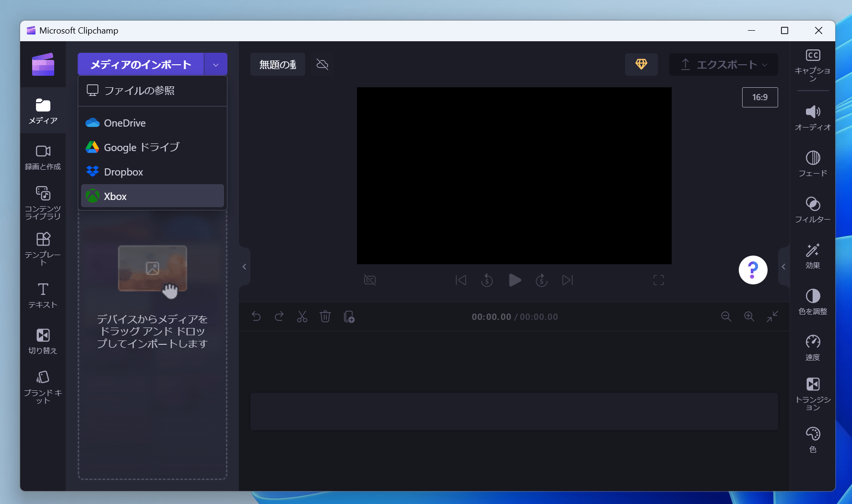Screen dimensions: 852x504
Task: Open the エクスポート dropdown
Action: [x=723, y=64]
